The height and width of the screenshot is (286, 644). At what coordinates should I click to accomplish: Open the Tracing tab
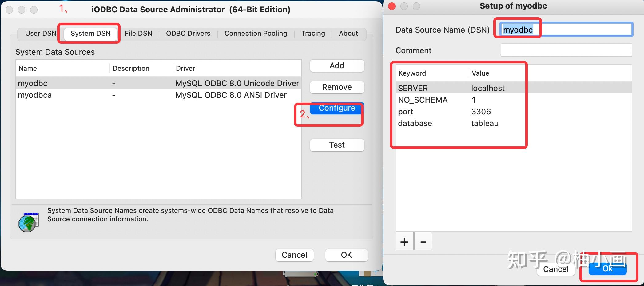pos(313,33)
